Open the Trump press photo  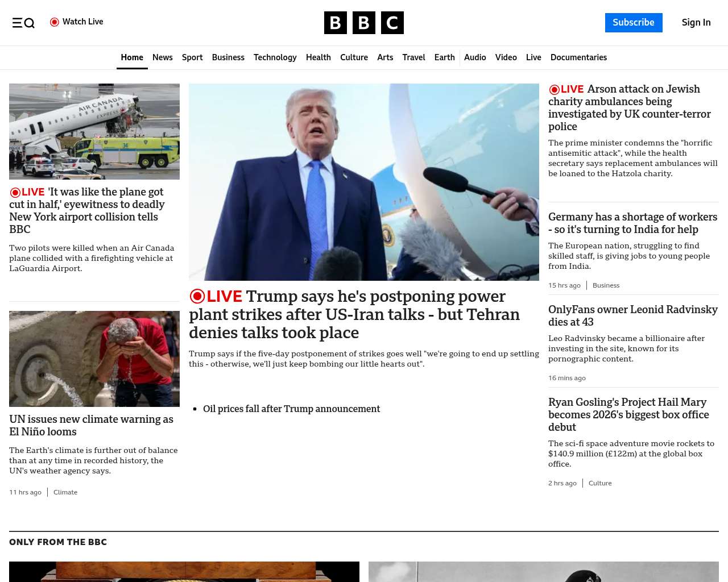[x=364, y=182]
